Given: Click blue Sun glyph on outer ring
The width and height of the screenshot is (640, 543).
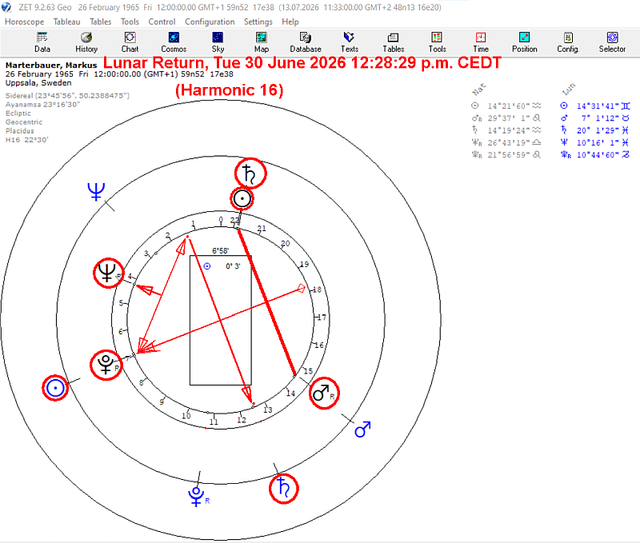Looking at the screenshot, I should [55, 388].
